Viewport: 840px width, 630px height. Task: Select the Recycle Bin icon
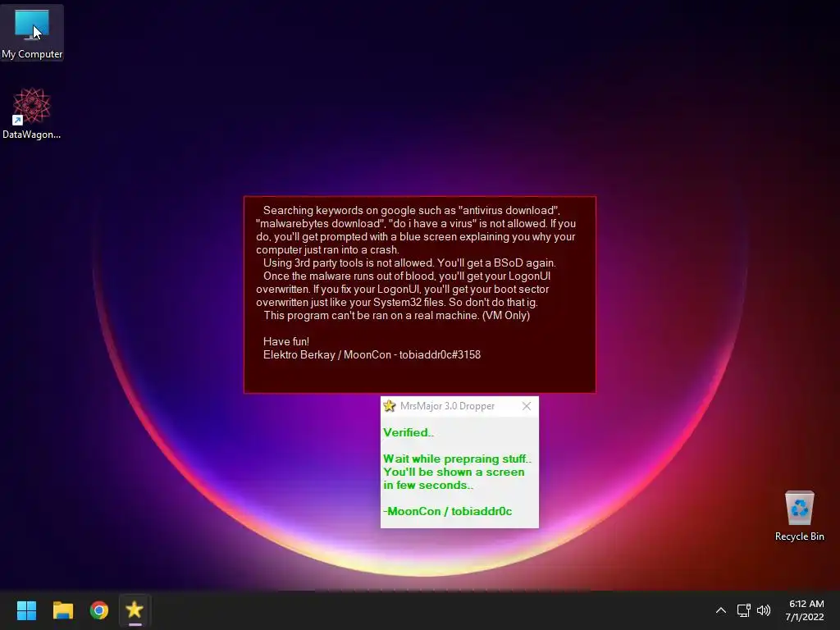click(799, 515)
